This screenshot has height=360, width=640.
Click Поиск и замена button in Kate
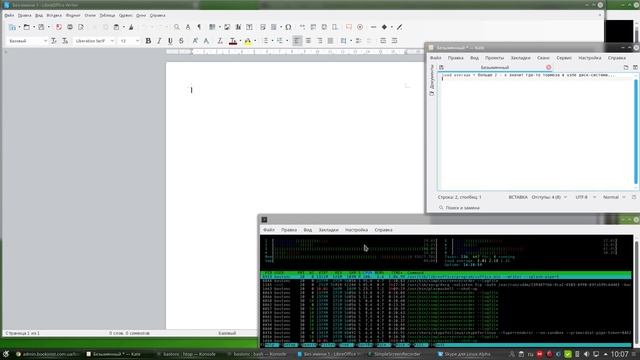tap(459, 208)
